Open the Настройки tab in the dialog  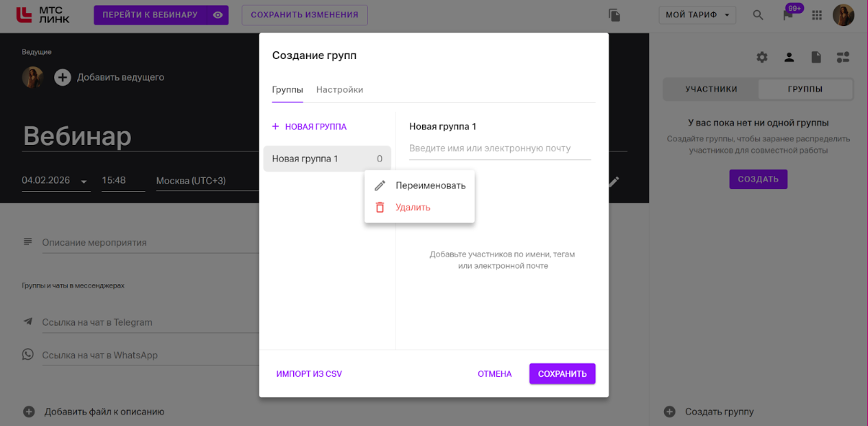coord(339,90)
